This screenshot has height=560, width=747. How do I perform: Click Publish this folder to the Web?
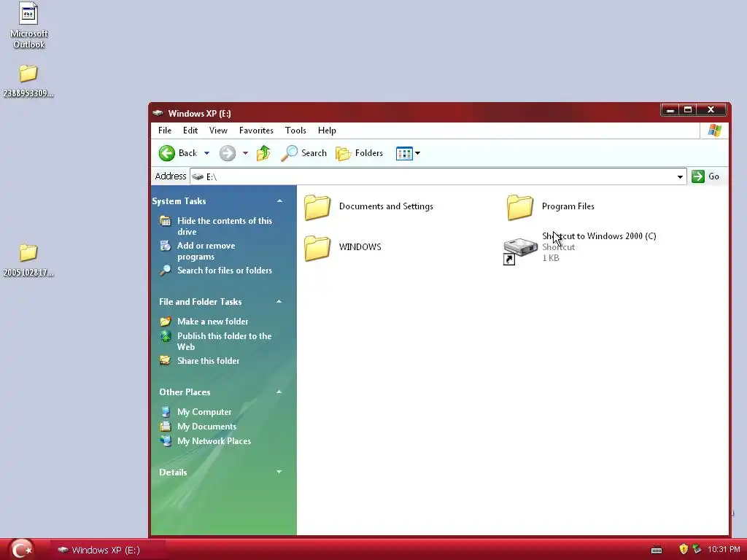225,341
